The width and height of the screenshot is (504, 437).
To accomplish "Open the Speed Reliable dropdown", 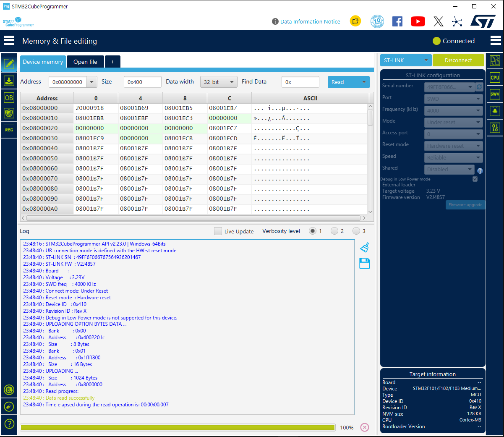I will [453, 157].
